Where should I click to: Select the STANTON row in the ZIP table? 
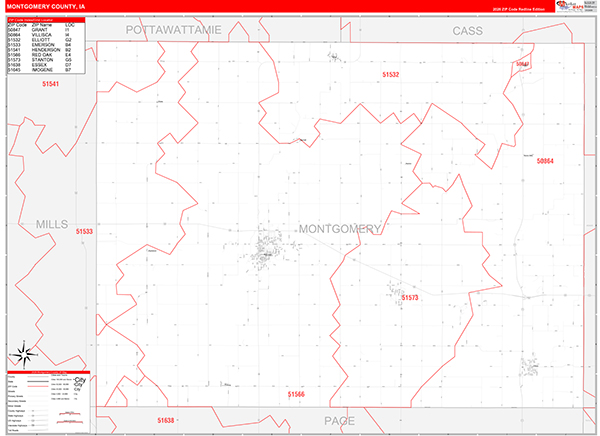pos(40,60)
